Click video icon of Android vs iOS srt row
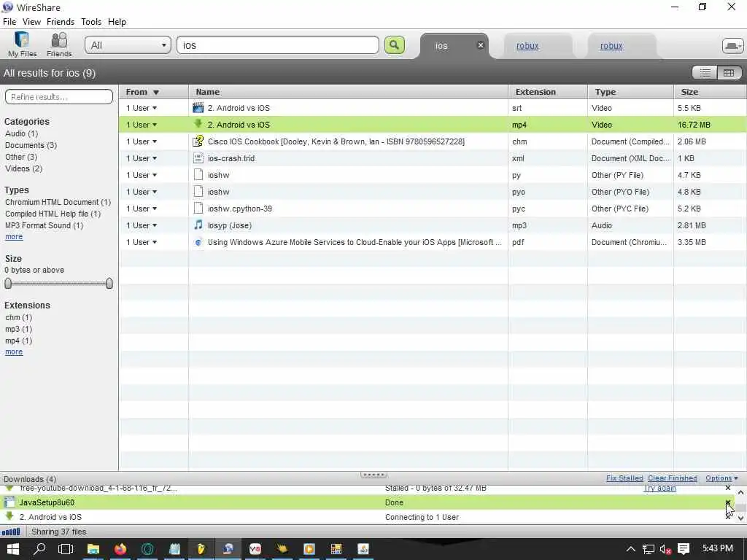 coord(198,108)
